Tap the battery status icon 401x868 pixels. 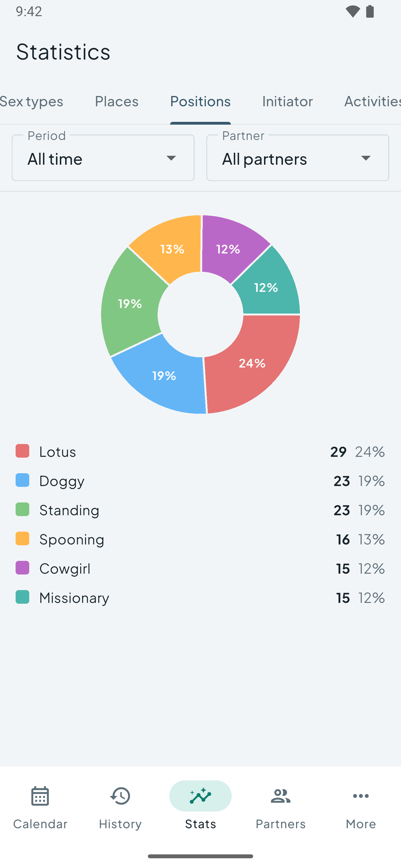[x=370, y=11]
